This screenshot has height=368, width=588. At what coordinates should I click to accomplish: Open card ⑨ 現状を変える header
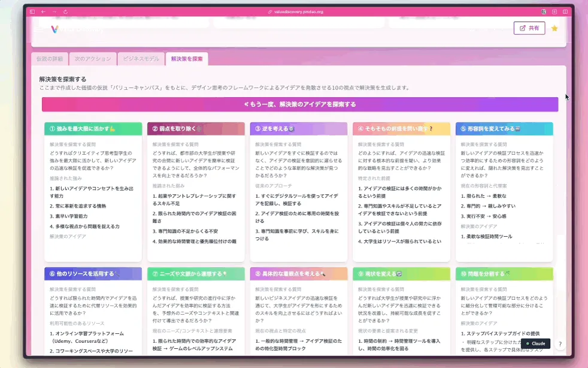coord(401,274)
